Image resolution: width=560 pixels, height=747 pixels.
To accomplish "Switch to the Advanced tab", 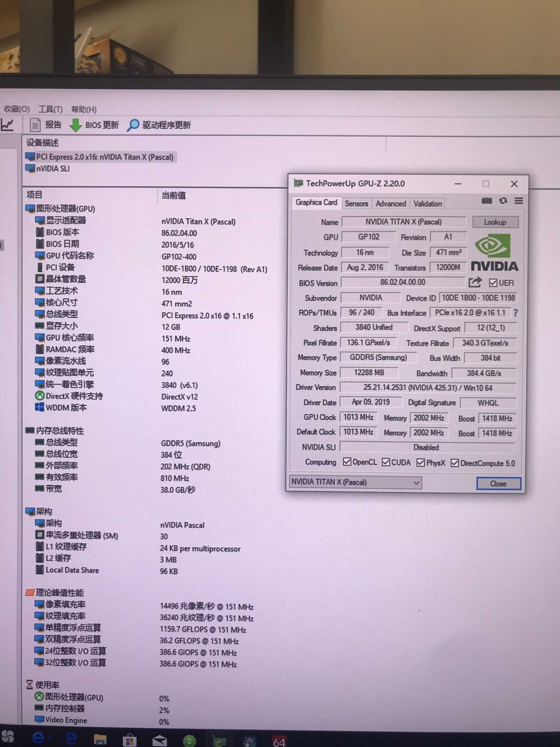I will 391,203.
